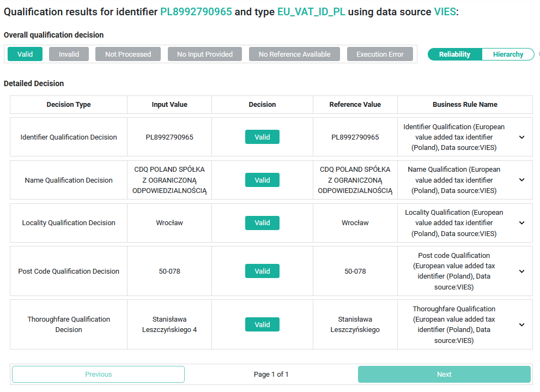Viewport: 540px width, 392px height.
Task: Select the Valid overall decision filter
Action: point(25,54)
